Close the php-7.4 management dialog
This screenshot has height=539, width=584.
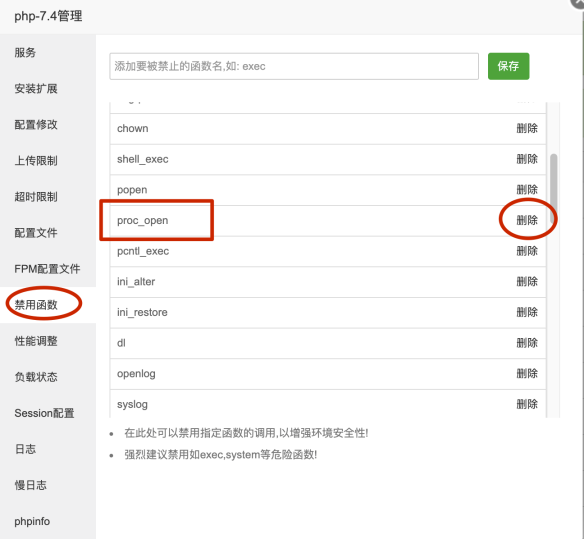pyautogui.click(x=578, y=3)
